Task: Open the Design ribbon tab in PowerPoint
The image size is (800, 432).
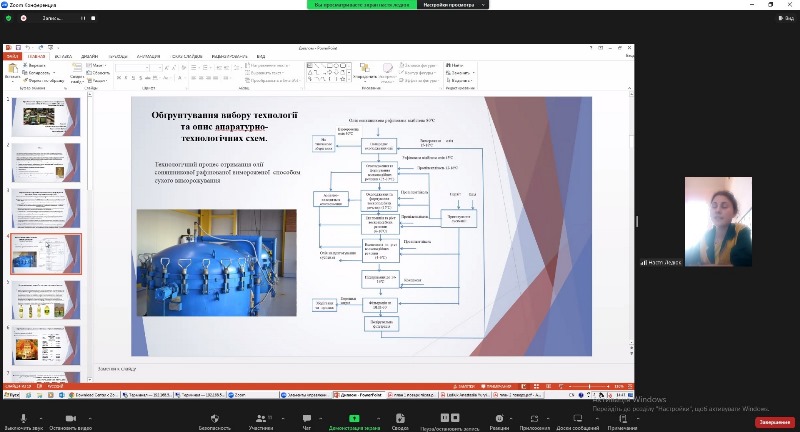Action: tap(89, 57)
